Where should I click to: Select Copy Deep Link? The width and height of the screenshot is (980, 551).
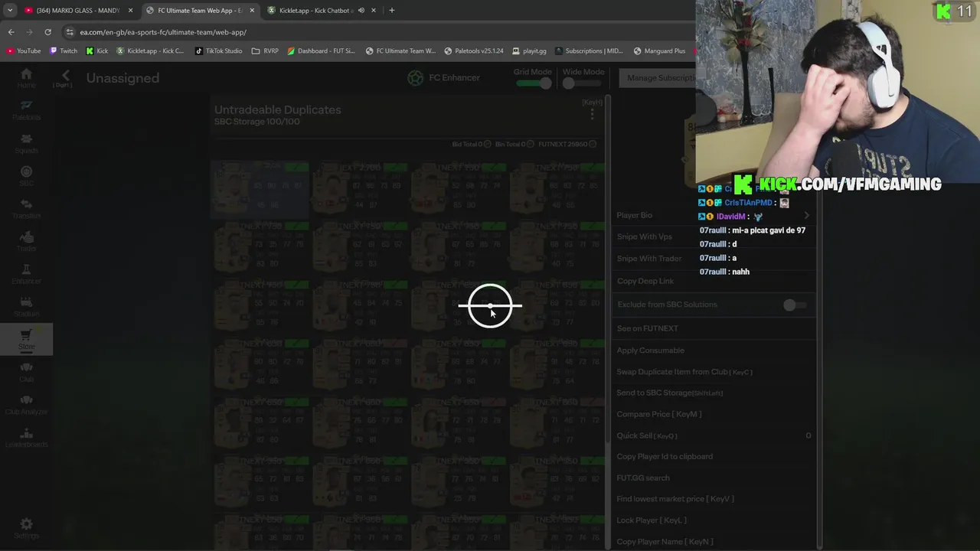point(714,281)
